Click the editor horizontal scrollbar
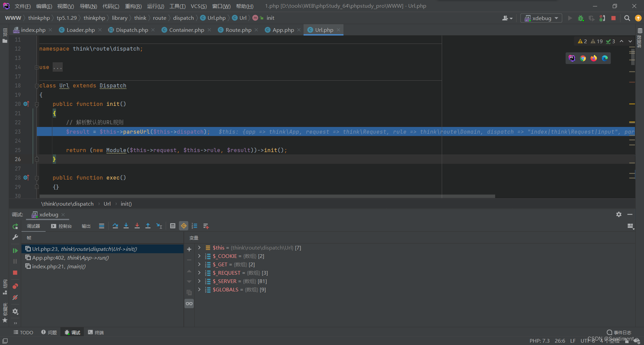644x345 pixels. [267, 196]
